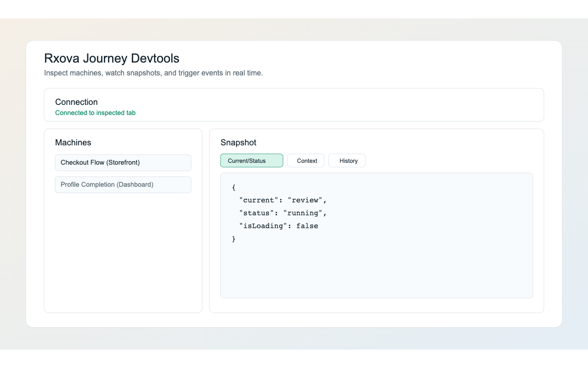This screenshot has width=588, height=368.
Task: Reselect the highlighted Current/Status tab
Action: pyautogui.click(x=251, y=161)
